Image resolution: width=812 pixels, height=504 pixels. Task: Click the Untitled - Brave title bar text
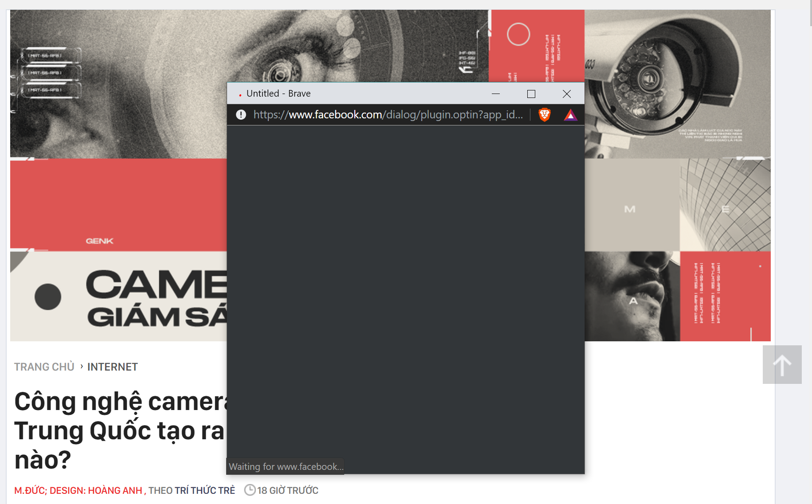click(279, 94)
